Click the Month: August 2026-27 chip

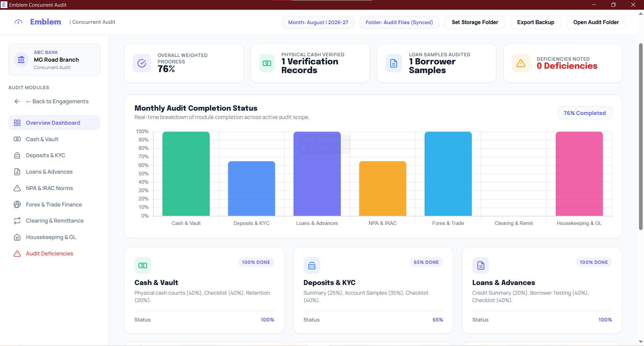(318, 22)
